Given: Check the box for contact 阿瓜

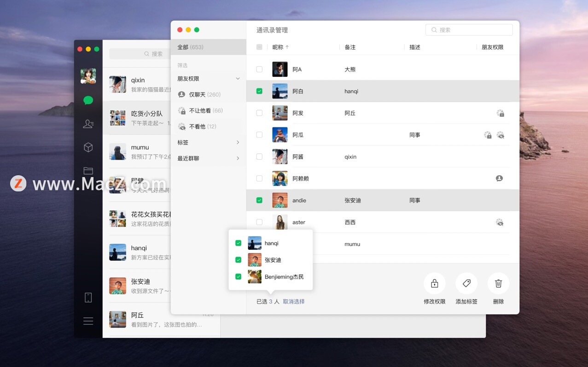Looking at the screenshot, I should [x=259, y=135].
